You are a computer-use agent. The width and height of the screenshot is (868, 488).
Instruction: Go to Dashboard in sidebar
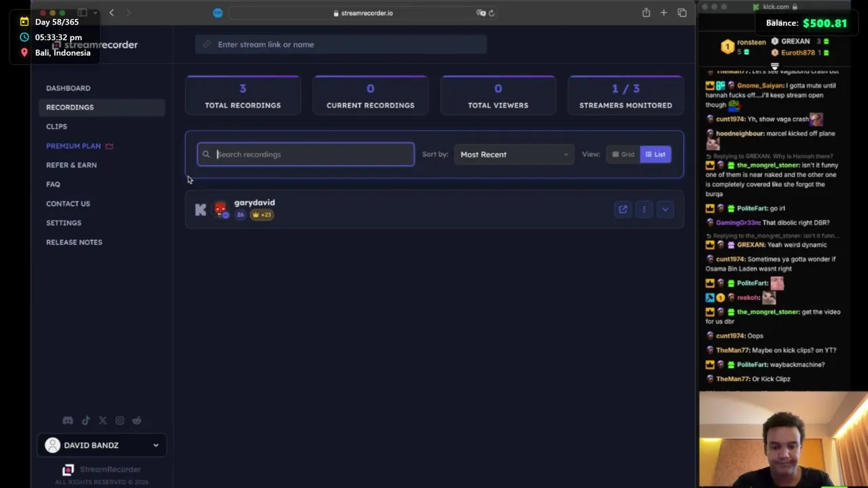click(x=68, y=88)
